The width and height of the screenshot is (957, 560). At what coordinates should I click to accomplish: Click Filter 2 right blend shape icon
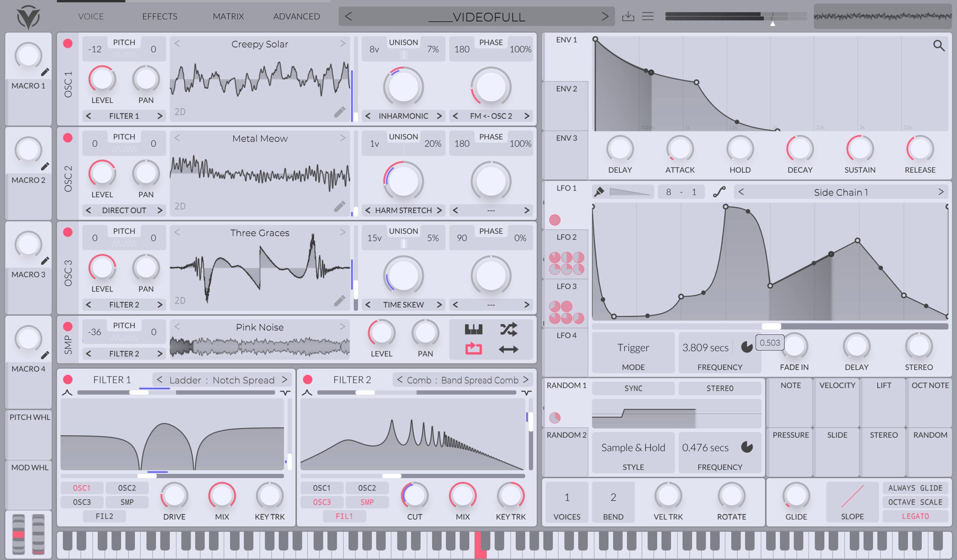point(526,393)
